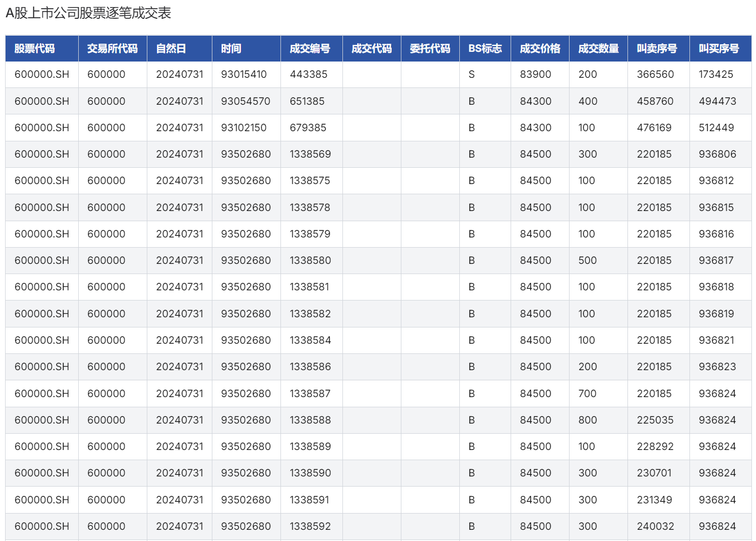Select trade number 1338581
This screenshot has width=756, height=541.
[x=309, y=287]
